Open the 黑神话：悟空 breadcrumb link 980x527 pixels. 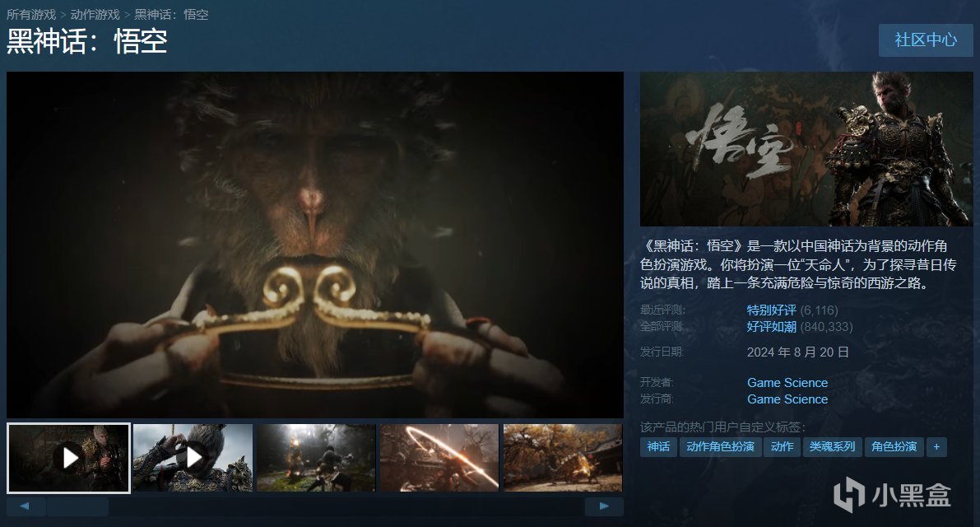(171, 14)
